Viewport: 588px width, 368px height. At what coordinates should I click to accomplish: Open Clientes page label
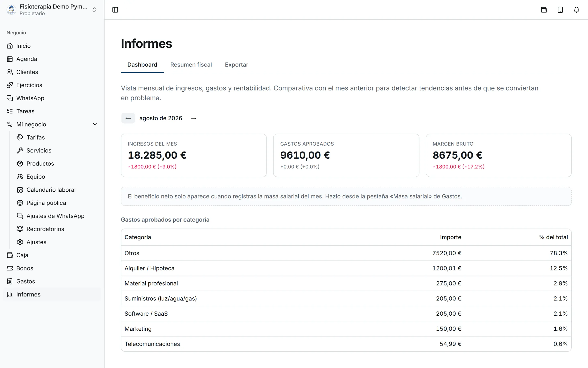point(27,72)
